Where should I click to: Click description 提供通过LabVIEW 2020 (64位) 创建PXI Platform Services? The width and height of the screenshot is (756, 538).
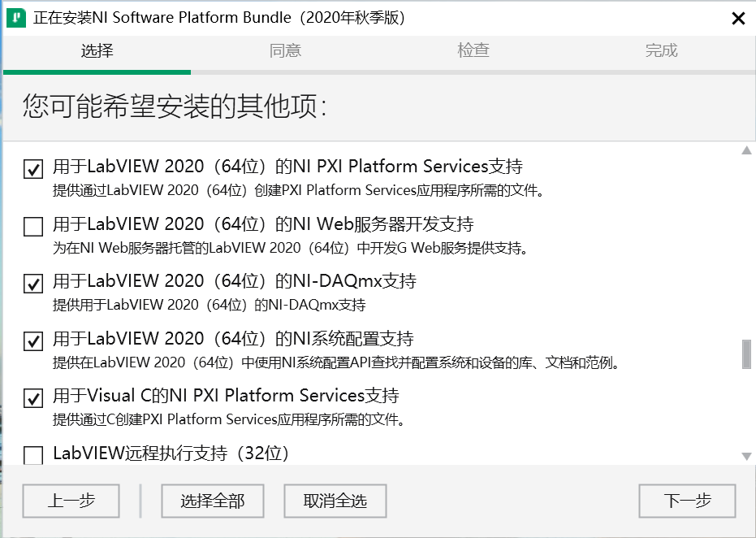(x=299, y=190)
